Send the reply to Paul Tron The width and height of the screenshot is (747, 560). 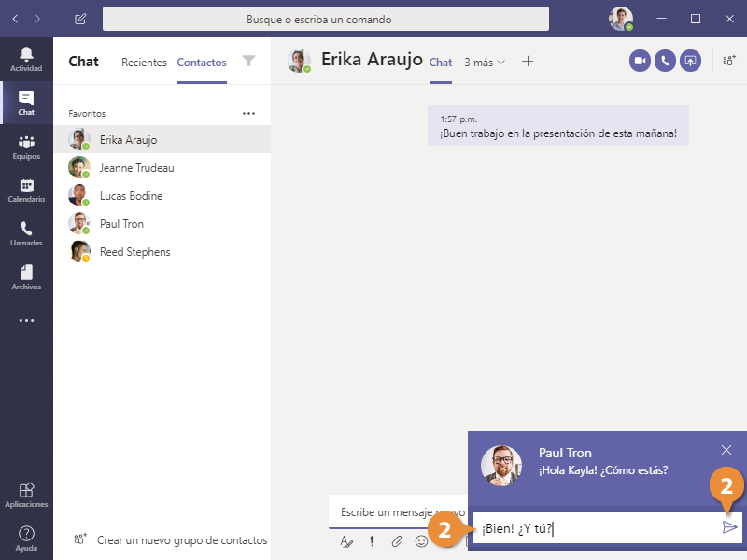tap(729, 527)
